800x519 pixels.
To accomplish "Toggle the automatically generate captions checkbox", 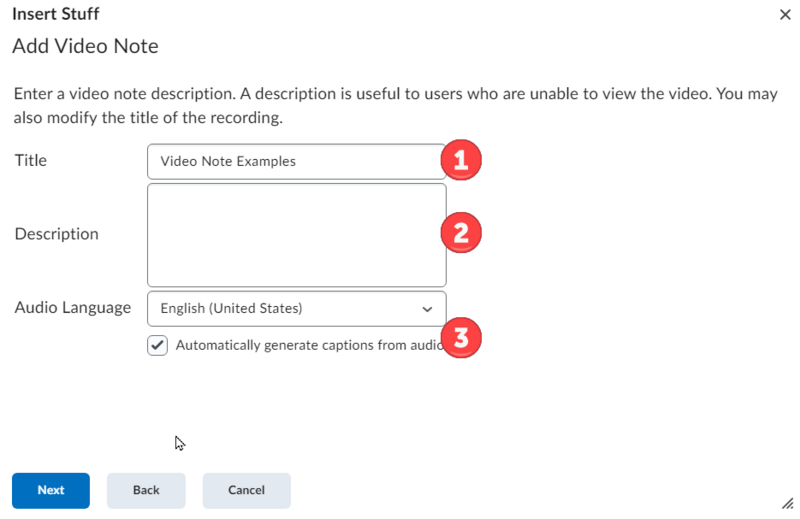I will pos(158,345).
